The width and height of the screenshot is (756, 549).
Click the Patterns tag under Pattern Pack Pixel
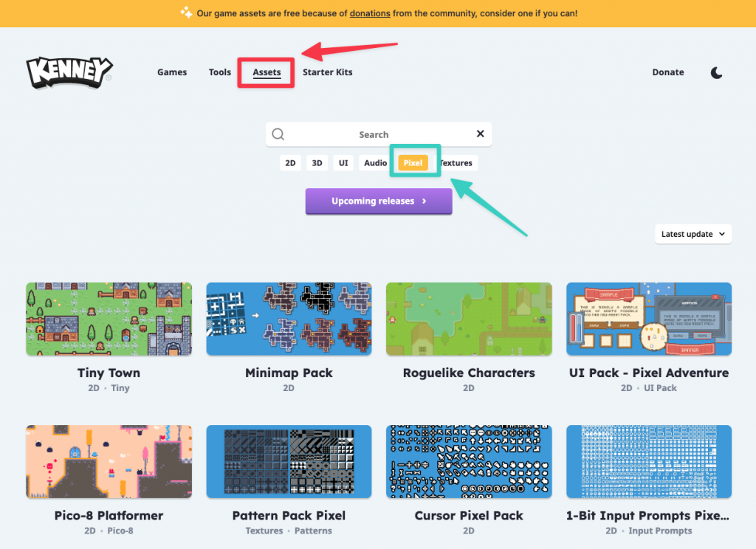point(313,531)
